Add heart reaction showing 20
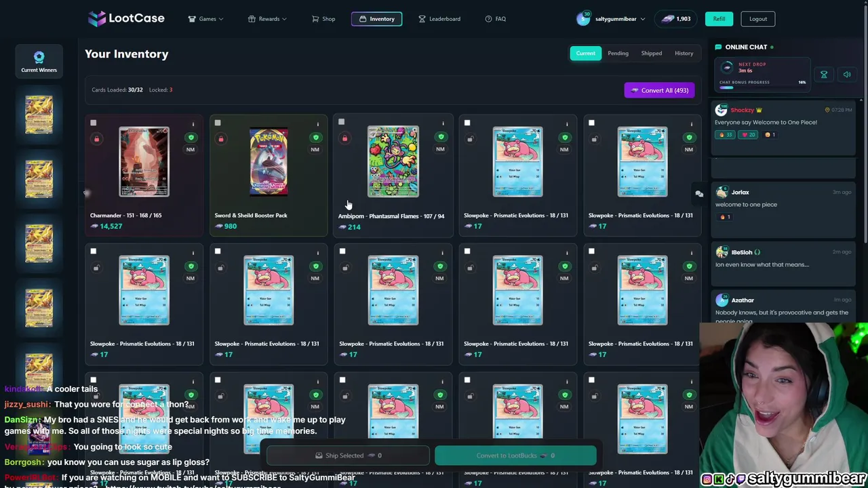868x488 pixels. click(x=749, y=134)
